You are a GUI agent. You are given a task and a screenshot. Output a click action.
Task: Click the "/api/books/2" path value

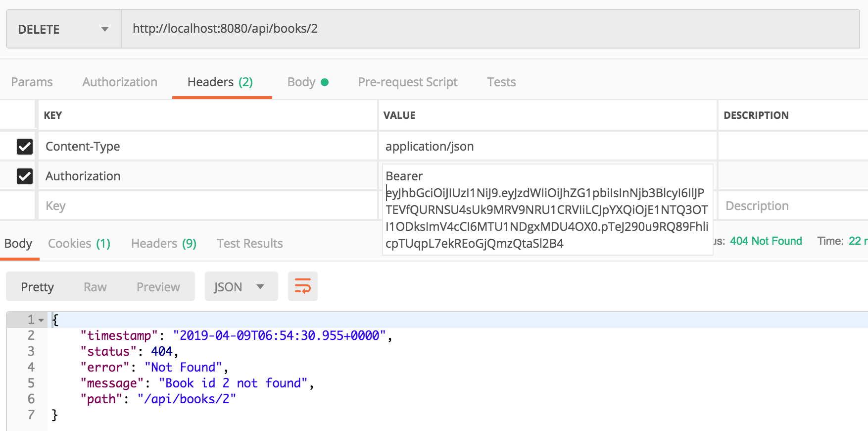tap(187, 399)
